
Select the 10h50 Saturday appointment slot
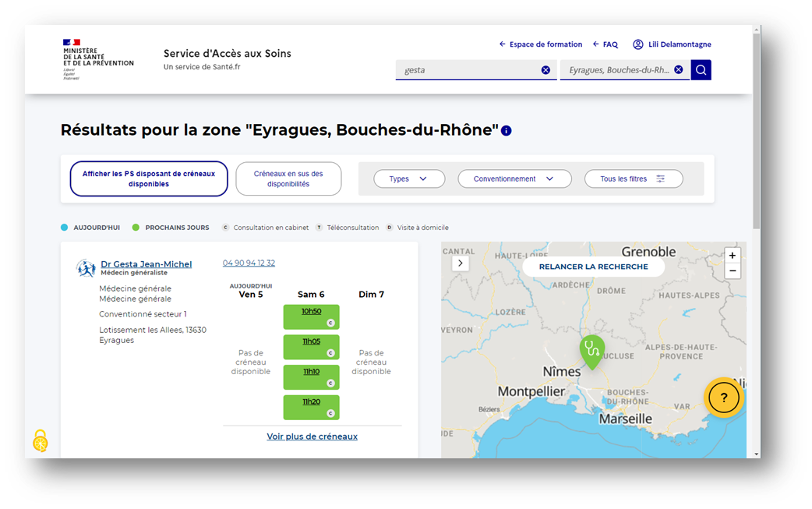click(311, 316)
